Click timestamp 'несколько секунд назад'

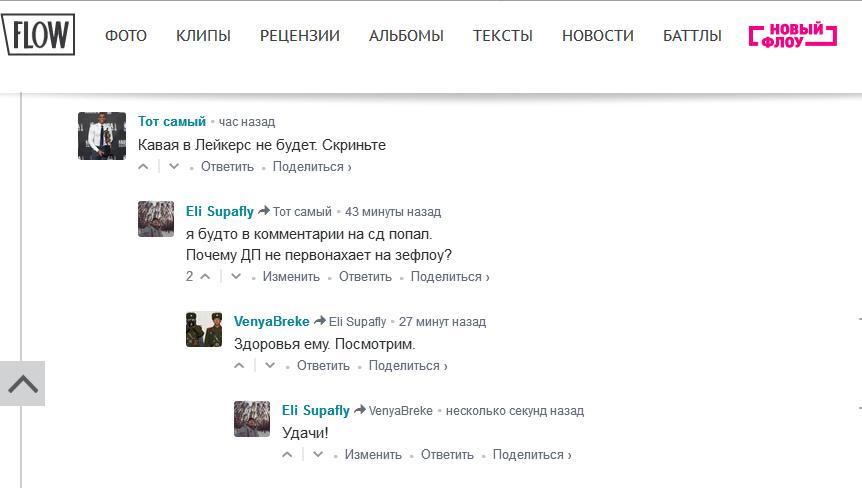click(x=515, y=411)
